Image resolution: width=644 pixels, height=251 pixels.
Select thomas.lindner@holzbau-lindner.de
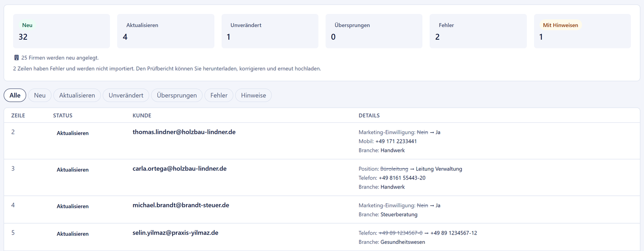(x=184, y=132)
